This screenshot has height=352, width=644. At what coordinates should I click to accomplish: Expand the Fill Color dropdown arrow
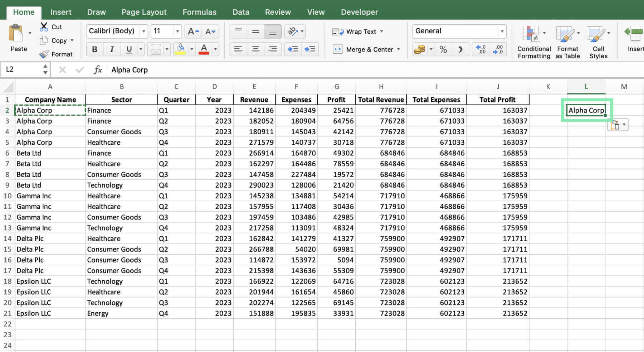tap(192, 49)
